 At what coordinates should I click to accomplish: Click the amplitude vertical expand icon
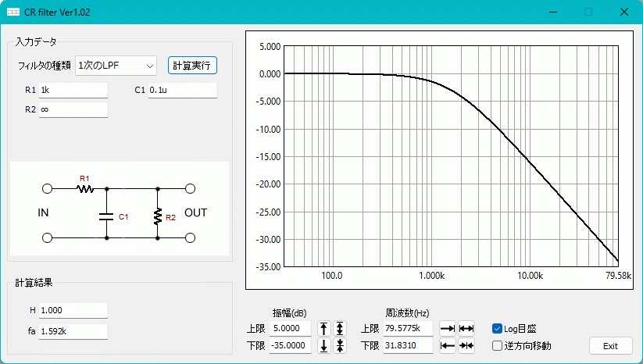point(340,328)
